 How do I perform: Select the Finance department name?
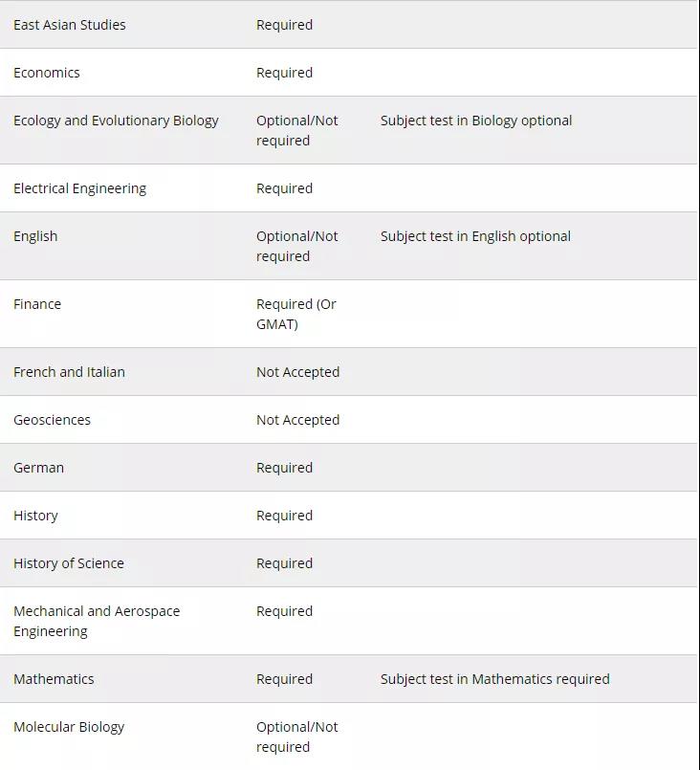tap(37, 304)
